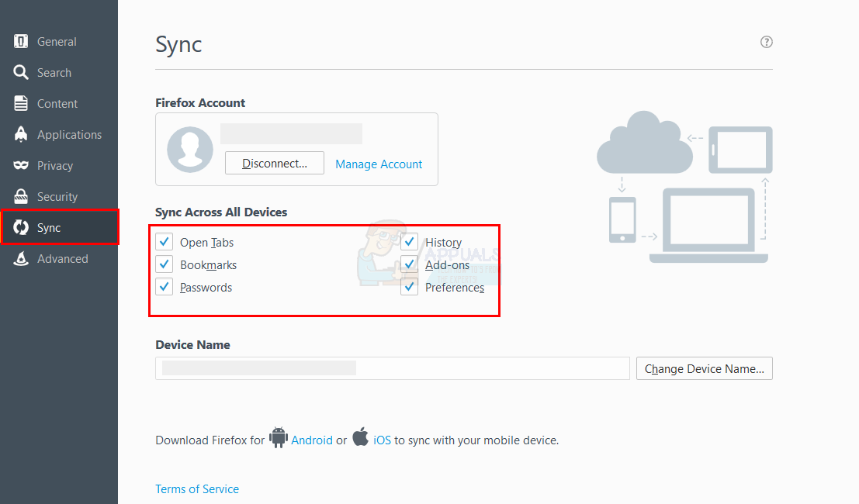This screenshot has width=859, height=504.
Task: Click the Firefox account avatar picture
Action: [x=189, y=149]
